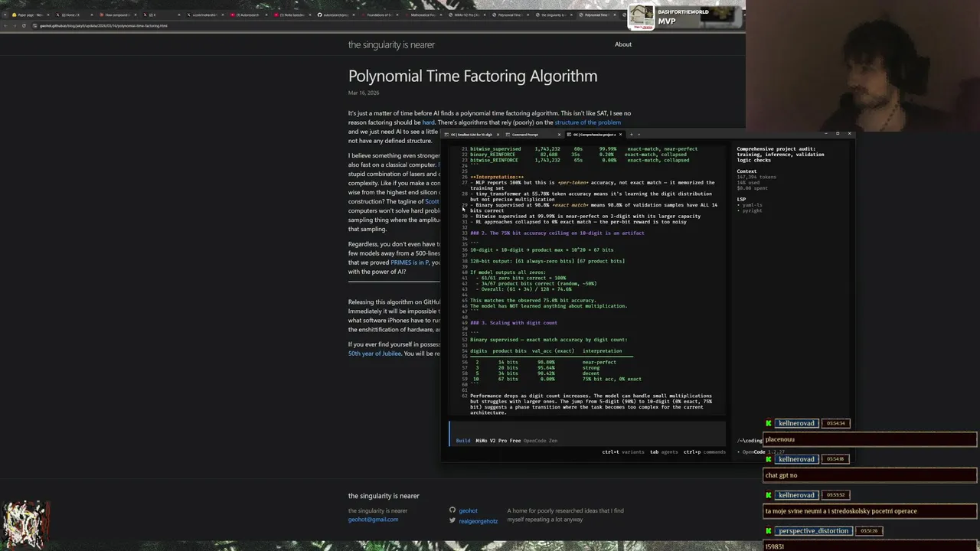Click the 'PRIMES is in P' link
980x551 pixels.
pos(410,262)
